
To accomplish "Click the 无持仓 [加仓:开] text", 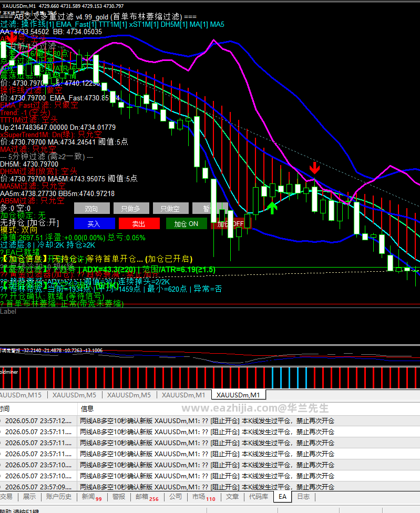I will point(29,223).
